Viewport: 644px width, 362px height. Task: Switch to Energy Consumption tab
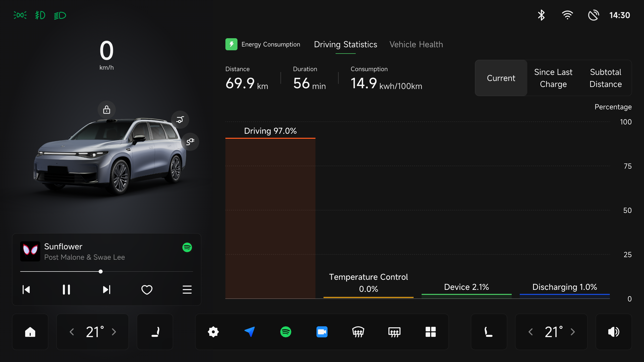[x=263, y=44]
